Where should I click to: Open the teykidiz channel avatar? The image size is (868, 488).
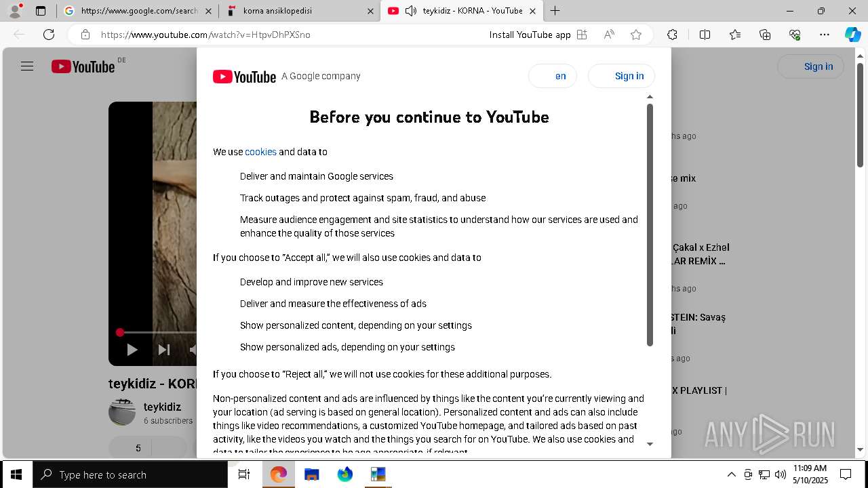coord(122,413)
